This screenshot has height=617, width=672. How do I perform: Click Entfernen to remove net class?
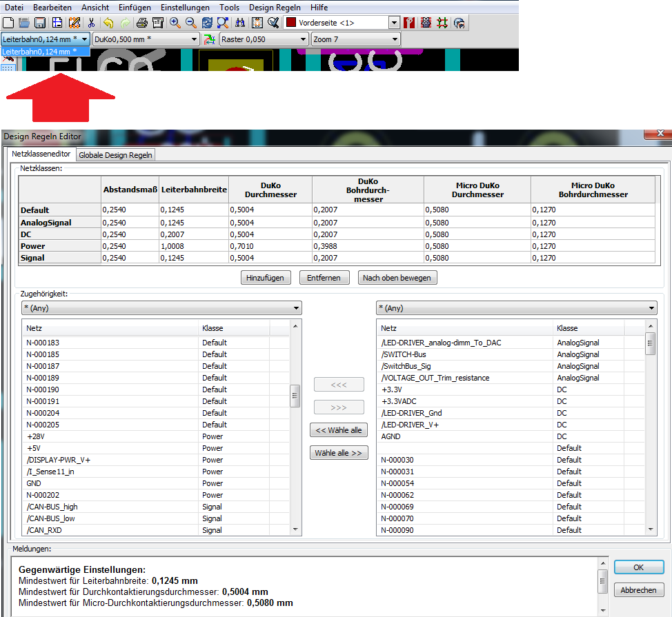(324, 277)
